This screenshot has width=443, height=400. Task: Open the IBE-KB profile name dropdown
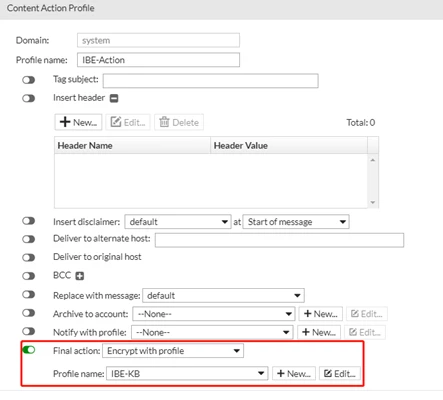coord(187,374)
